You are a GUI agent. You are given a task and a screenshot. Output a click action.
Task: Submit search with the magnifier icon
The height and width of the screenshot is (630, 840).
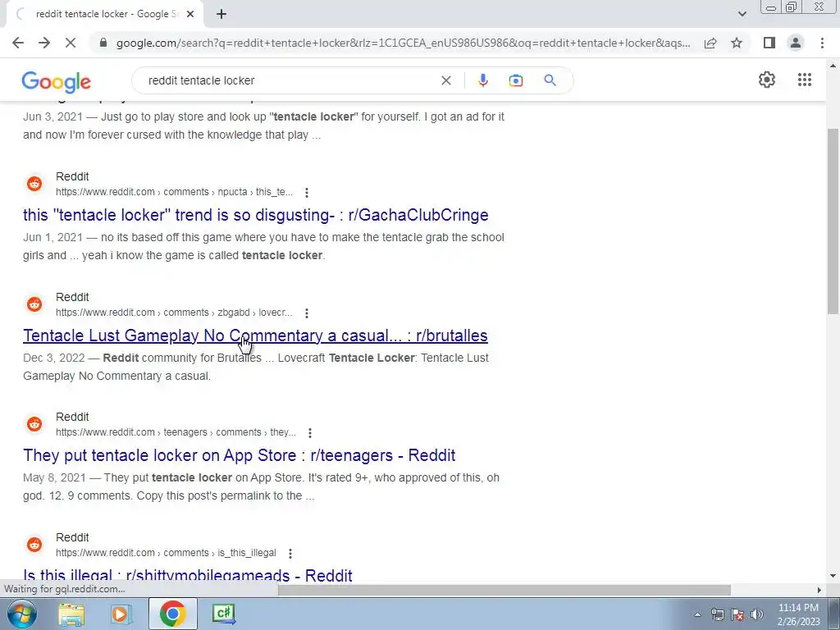[550, 80]
